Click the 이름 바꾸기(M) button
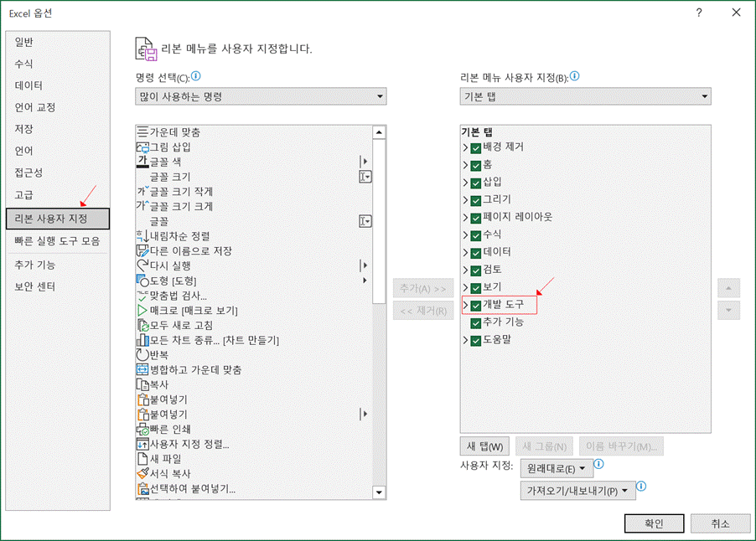 pyautogui.click(x=621, y=446)
